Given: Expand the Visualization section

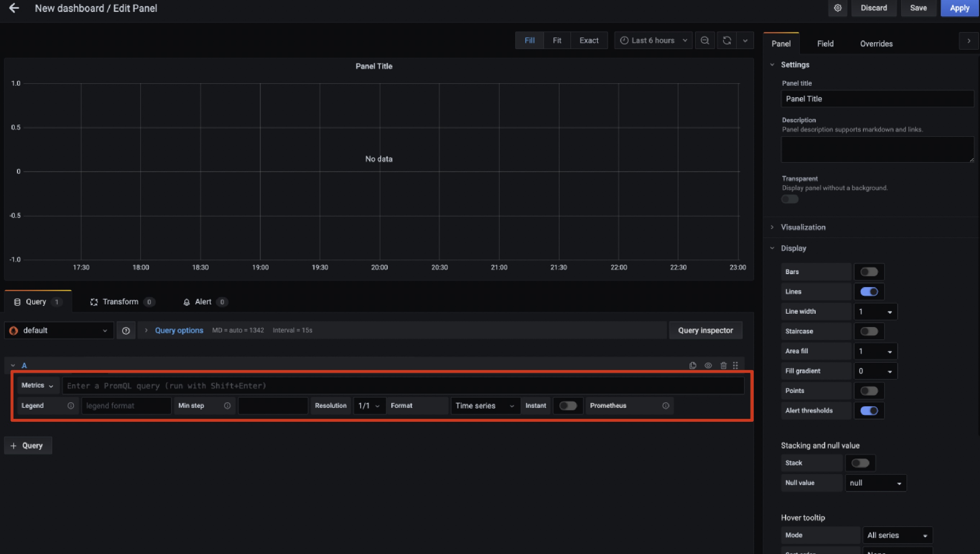Looking at the screenshot, I should (803, 227).
